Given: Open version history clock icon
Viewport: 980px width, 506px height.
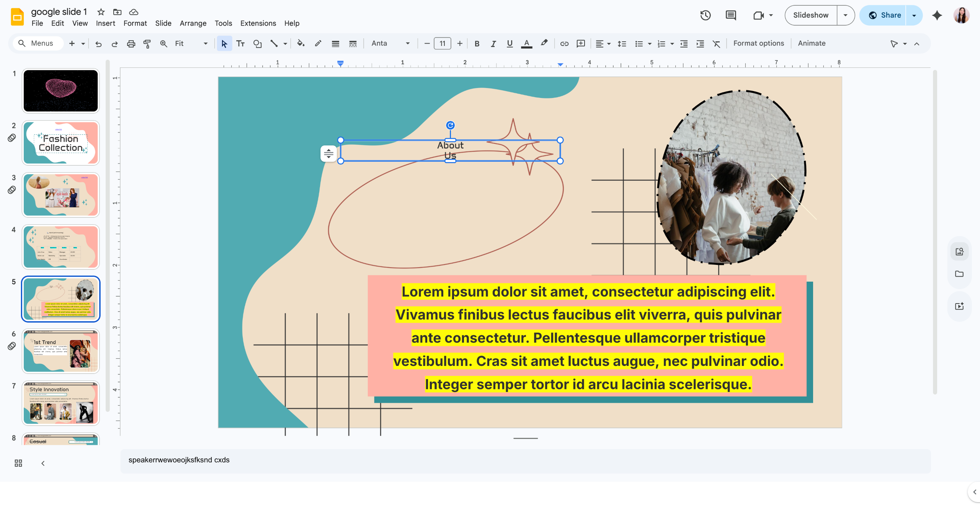Looking at the screenshot, I should pyautogui.click(x=705, y=15).
